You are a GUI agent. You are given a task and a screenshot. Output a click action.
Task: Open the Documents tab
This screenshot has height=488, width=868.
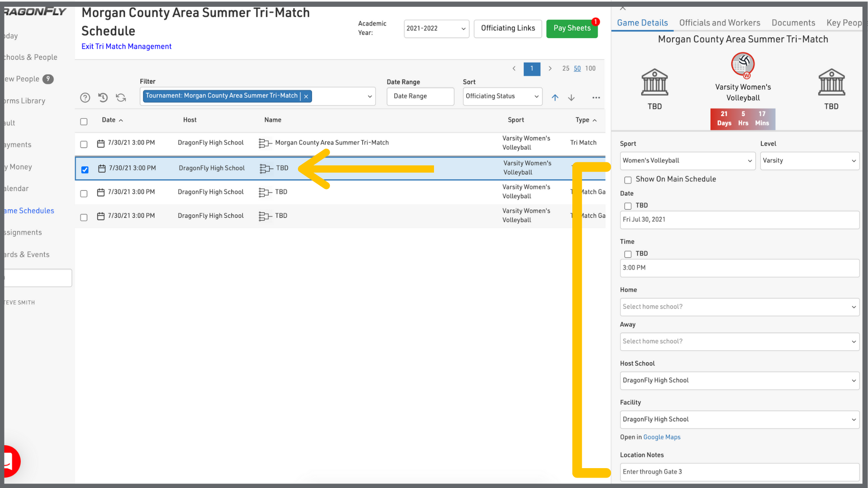793,23
